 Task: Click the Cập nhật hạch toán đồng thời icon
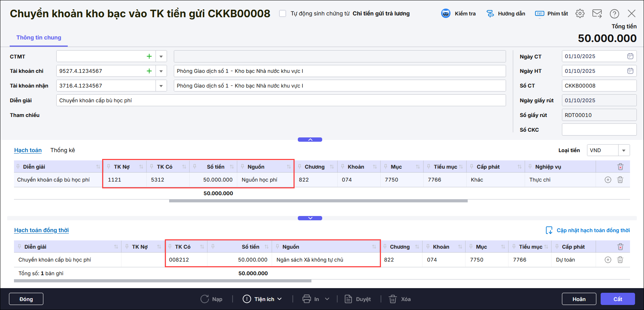tap(549, 230)
